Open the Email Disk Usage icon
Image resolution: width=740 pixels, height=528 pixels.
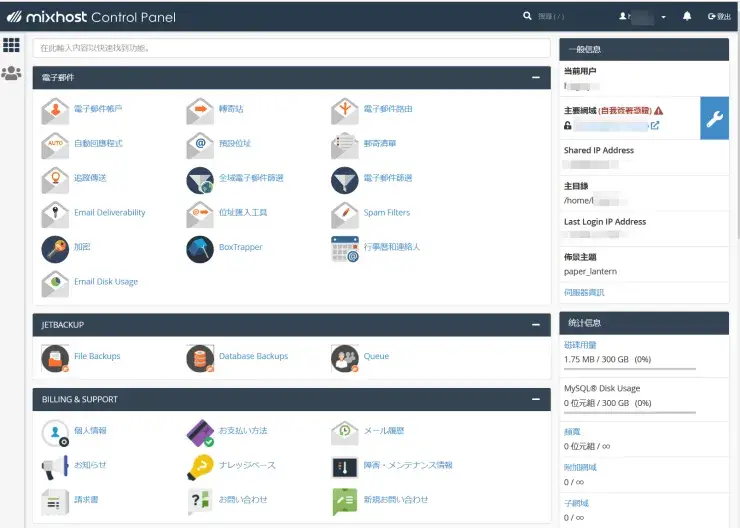pos(55,283)
